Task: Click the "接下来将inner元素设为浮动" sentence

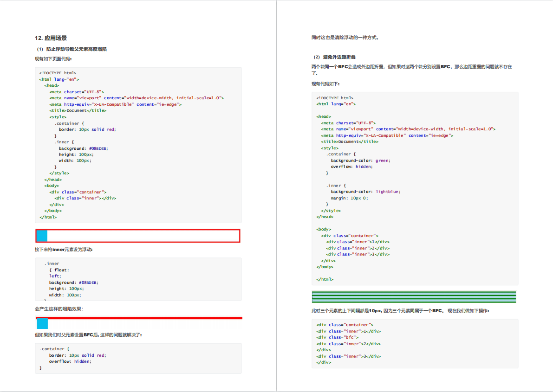Action: point(64,250)
